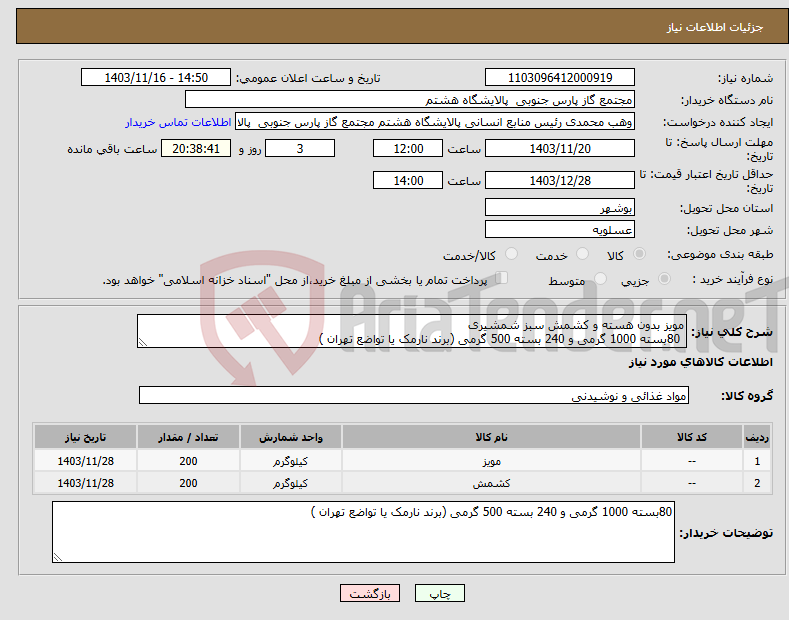Click the ردیف column header
789x620 pixels.
coord(757,437)
